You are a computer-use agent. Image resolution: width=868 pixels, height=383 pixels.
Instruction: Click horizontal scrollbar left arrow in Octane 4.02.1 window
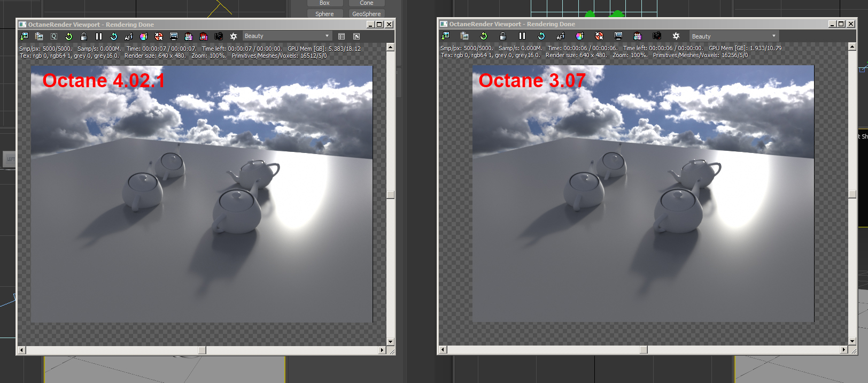click(21, 350)
